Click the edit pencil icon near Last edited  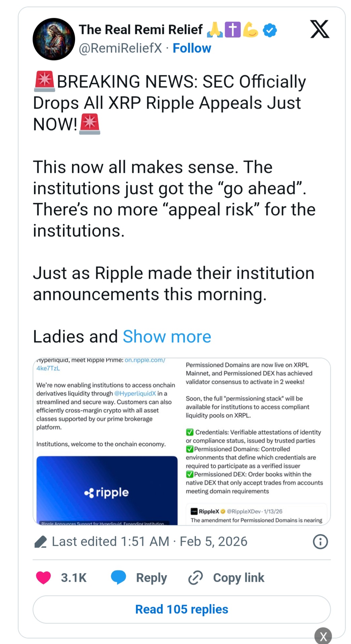coord(41,541)
